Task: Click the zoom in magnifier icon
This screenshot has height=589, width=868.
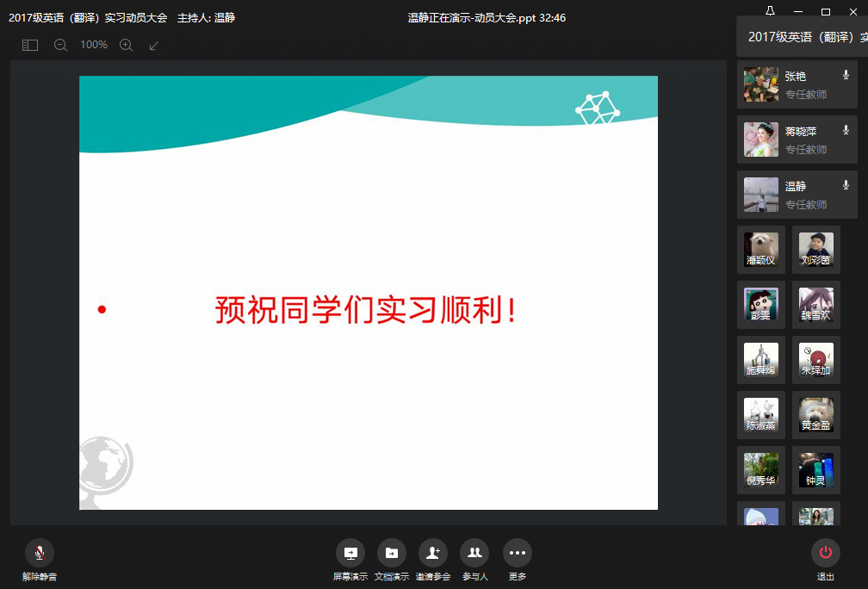Action: click(127, 45)
